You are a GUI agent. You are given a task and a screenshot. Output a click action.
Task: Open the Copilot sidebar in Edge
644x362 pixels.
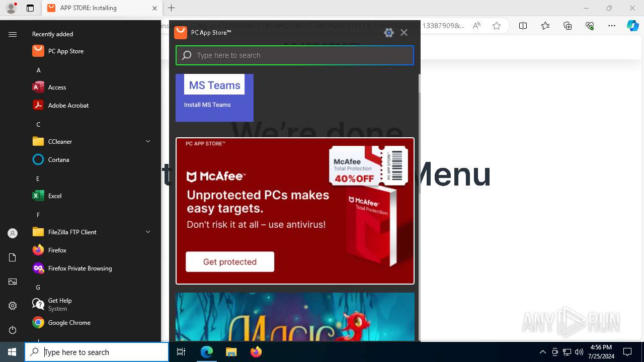632,26
